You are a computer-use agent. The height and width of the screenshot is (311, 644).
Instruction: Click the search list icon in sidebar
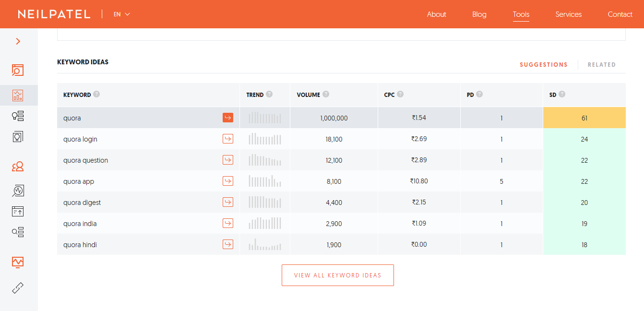(x=18, y=232)
